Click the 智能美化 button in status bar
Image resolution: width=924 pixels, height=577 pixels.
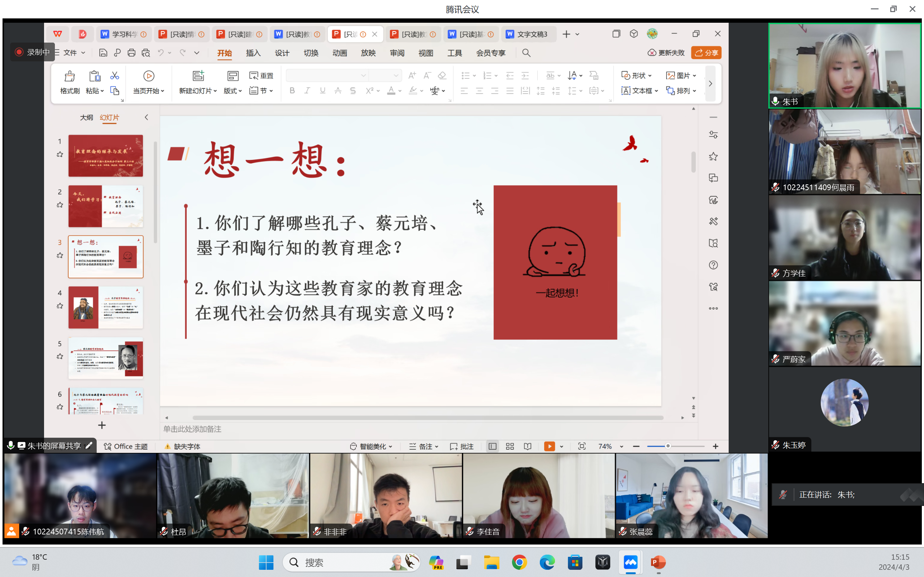(x=371, y=446)
